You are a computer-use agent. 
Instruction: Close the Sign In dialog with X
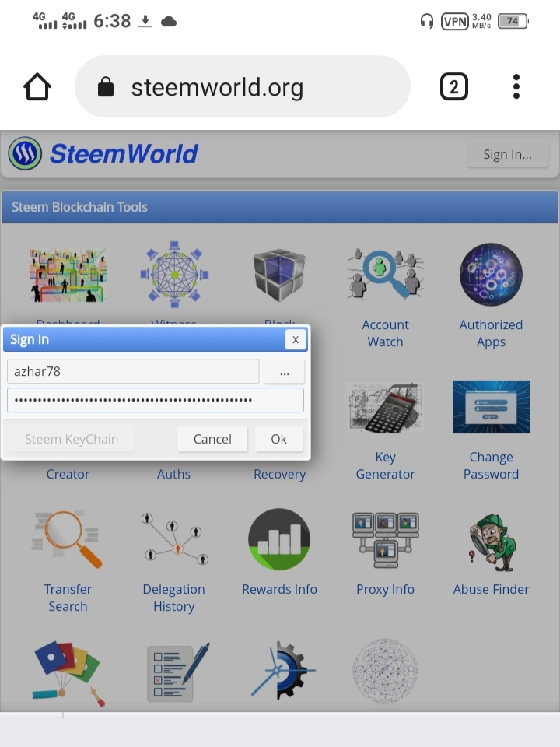tap(296, 340)
